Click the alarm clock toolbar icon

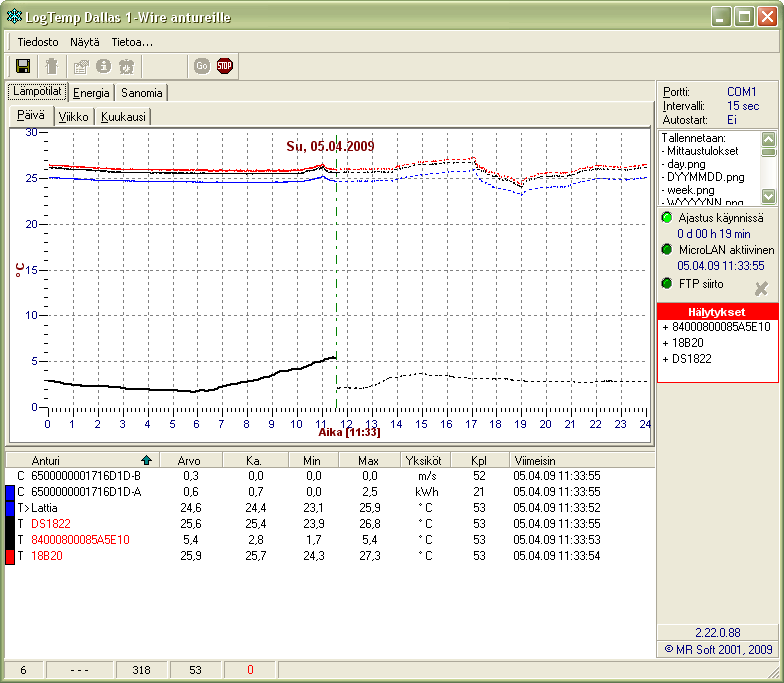click(x=126, y=66)
